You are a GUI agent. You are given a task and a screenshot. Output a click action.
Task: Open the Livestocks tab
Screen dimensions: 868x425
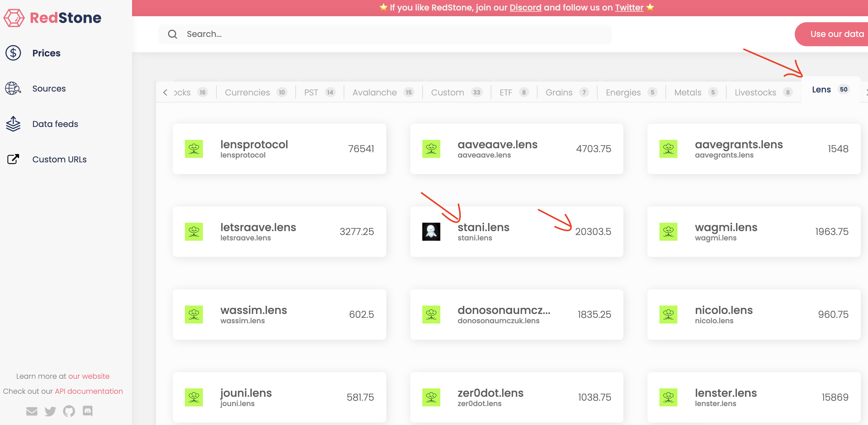pos(755,92)
